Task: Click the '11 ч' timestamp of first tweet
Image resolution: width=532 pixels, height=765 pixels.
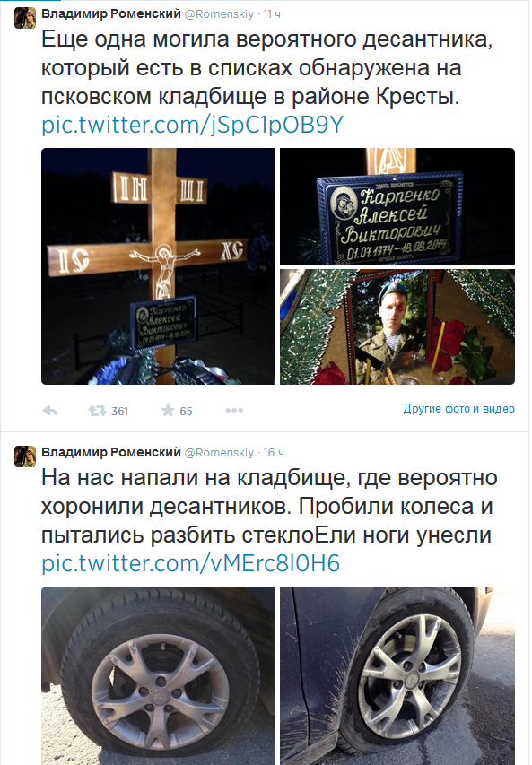Action: (273, 14)
